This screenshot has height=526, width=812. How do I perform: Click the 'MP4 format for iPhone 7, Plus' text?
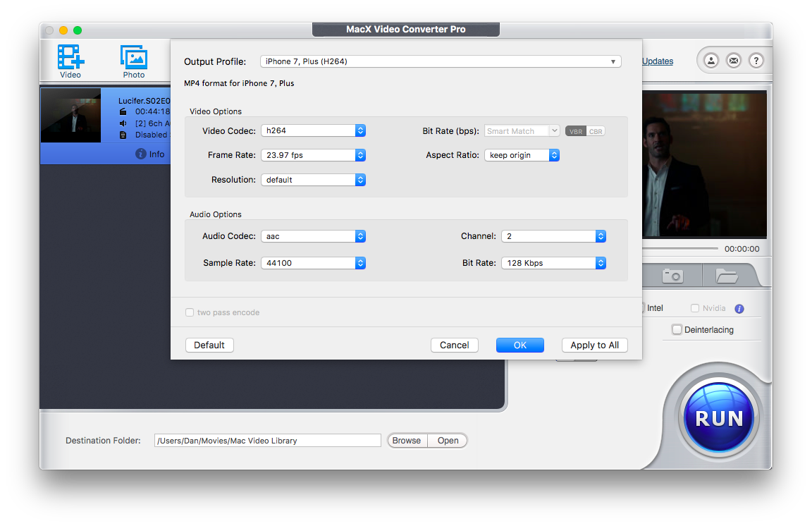coord(239,83)
